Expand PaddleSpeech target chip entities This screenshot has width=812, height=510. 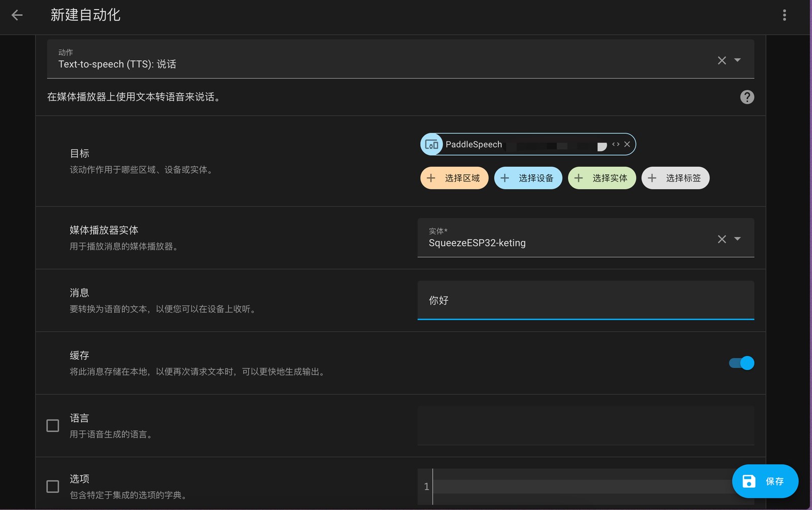[616, 144]
